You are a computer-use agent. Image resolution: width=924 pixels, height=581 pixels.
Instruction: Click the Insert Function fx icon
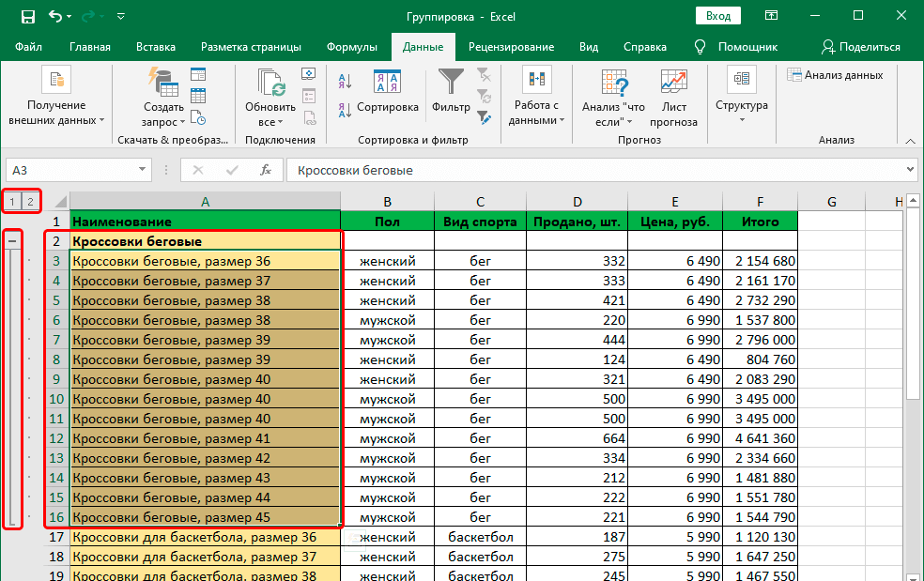(x=266, y=170)
